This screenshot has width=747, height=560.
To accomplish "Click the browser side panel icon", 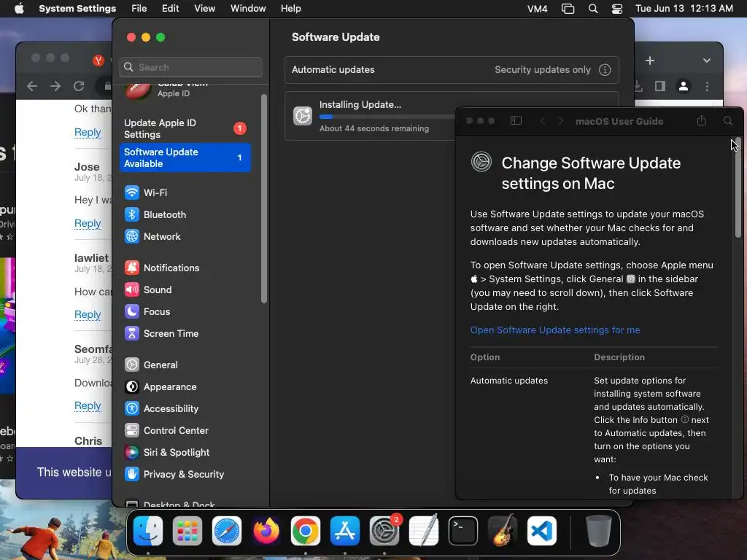I will coord(659,86).
